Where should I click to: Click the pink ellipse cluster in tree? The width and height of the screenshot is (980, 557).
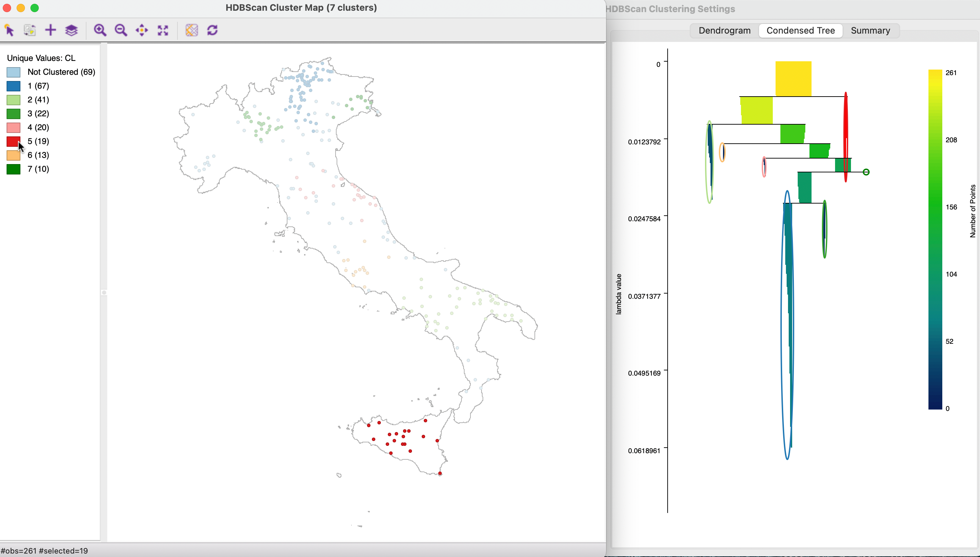tap(764, 167)
